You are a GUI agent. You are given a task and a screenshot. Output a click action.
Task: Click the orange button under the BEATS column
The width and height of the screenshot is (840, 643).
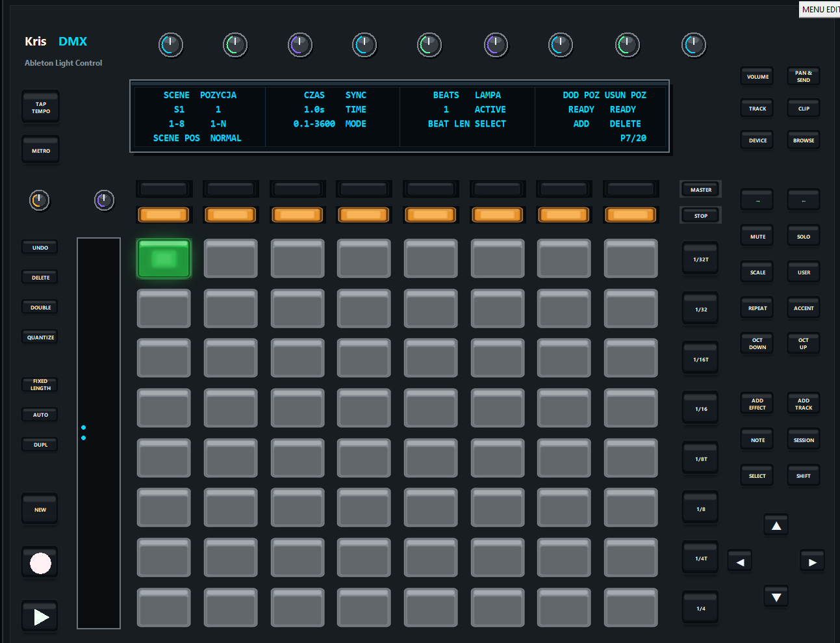[431, 215]
